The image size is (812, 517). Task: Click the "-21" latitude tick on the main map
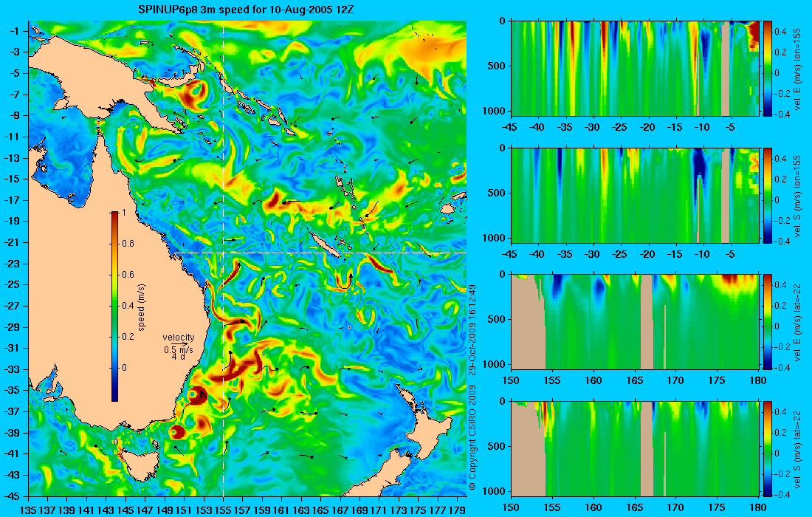click(13, 242)
